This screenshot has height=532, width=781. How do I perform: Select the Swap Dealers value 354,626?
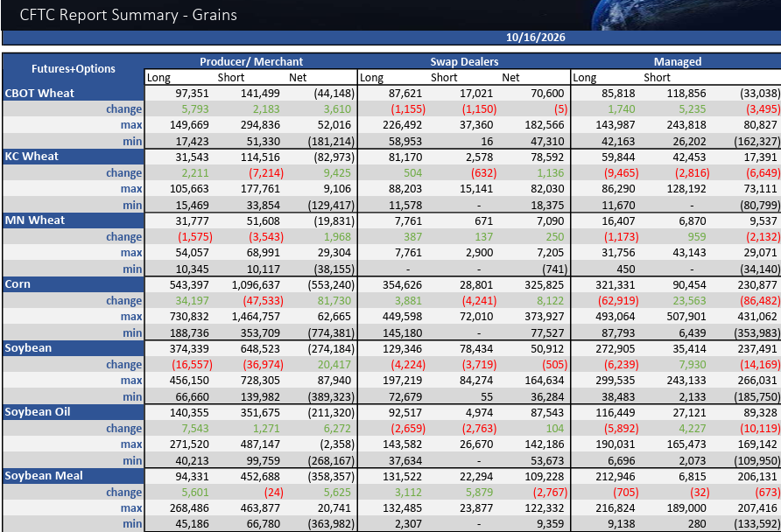402,285
